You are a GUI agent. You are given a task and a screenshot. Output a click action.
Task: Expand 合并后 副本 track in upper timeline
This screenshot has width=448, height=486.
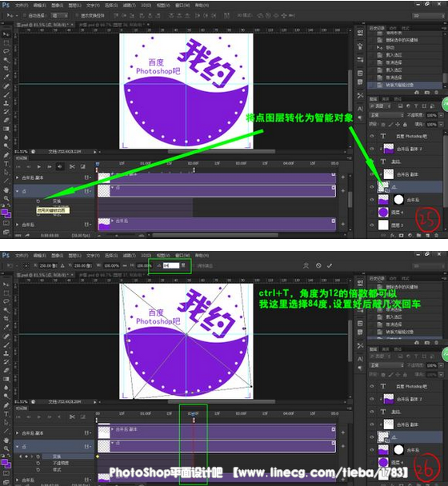pyautogui.click(x=18, y=177)
